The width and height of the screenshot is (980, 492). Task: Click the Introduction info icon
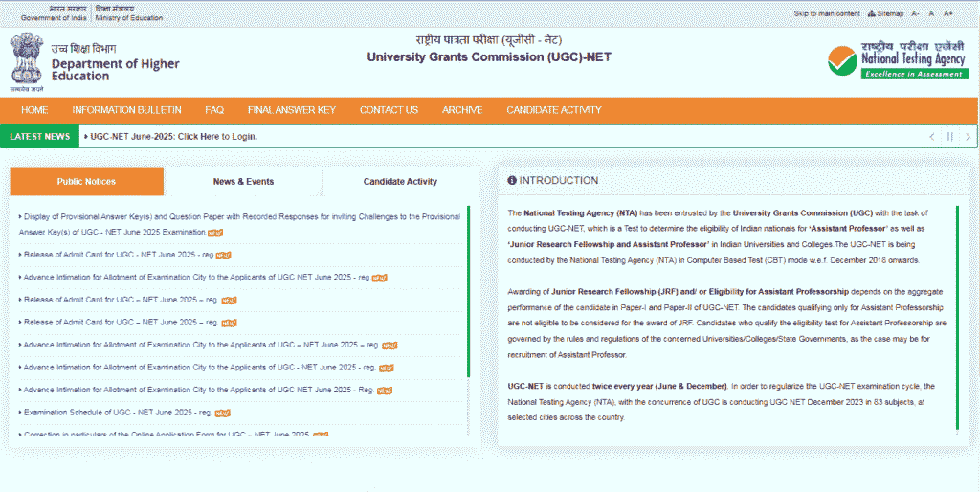[512, 180]
